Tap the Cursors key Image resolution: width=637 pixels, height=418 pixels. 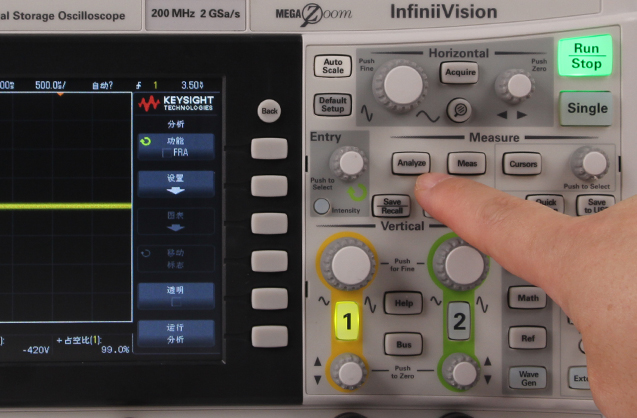[522, 164]
